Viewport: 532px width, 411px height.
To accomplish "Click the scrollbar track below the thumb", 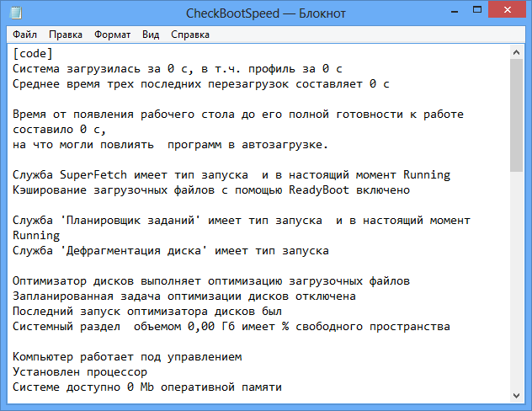I will (x=516, y=280).
